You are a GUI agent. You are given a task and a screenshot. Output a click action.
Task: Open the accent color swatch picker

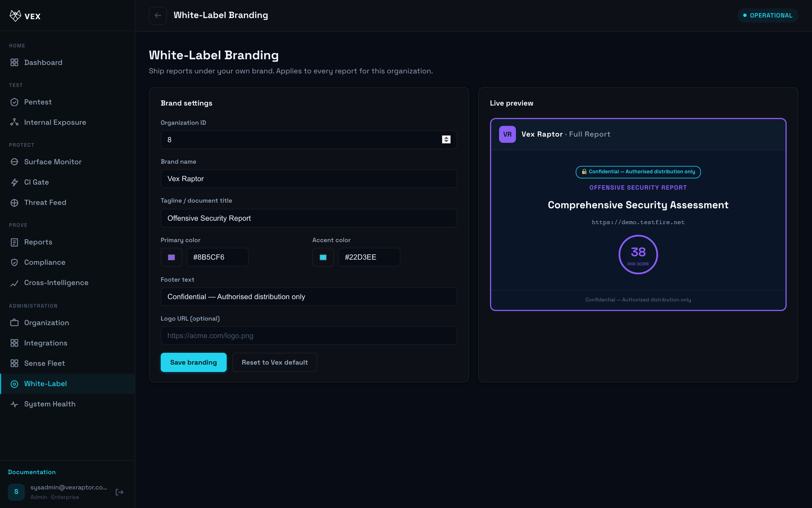[323, 257]
